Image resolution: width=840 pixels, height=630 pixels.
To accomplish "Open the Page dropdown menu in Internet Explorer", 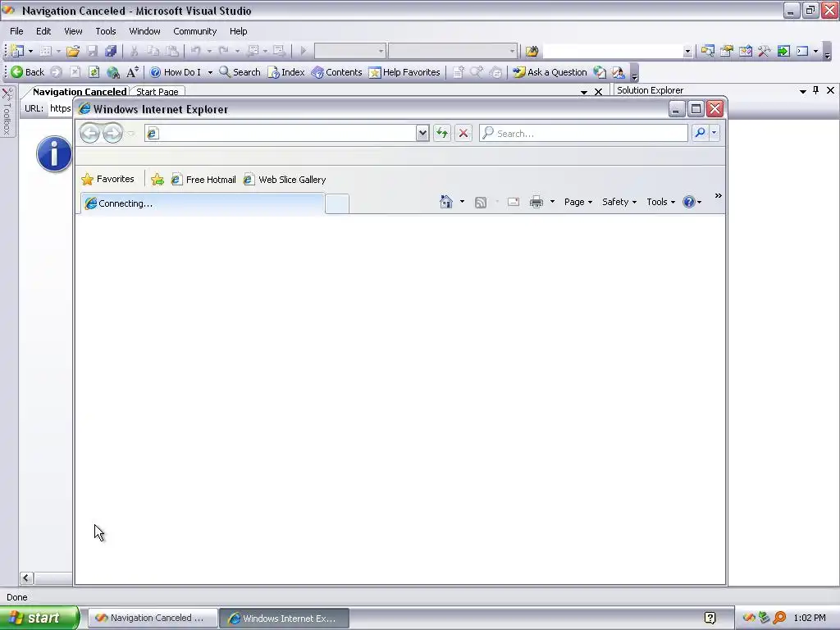I will tap(578, 202).
